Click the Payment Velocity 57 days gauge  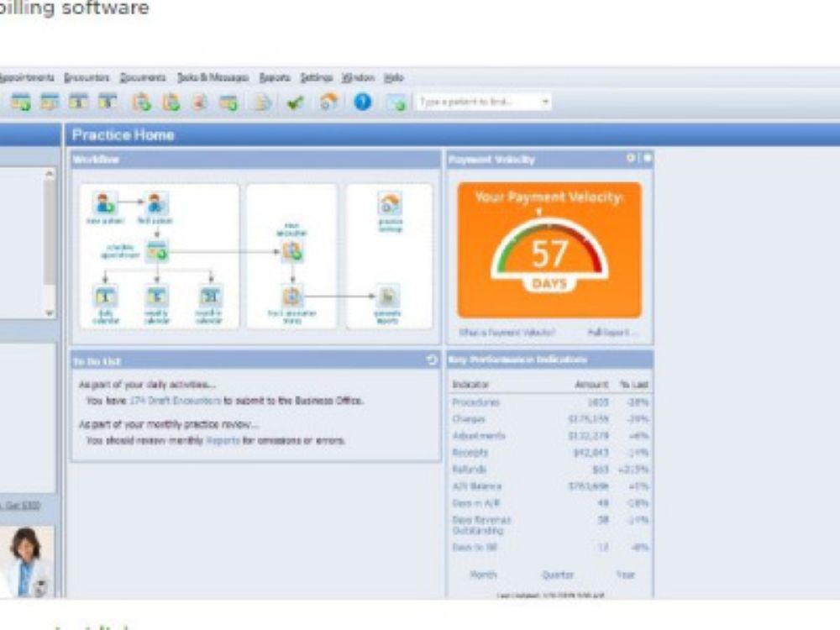[x=549, y=250]
